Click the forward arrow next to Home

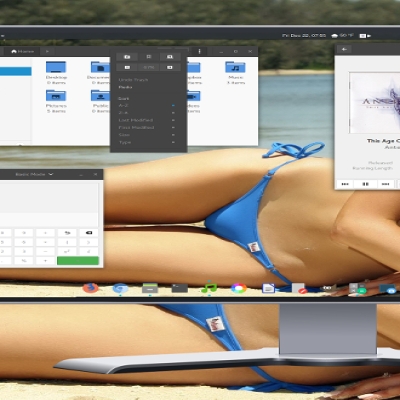(x=47, y=51)
